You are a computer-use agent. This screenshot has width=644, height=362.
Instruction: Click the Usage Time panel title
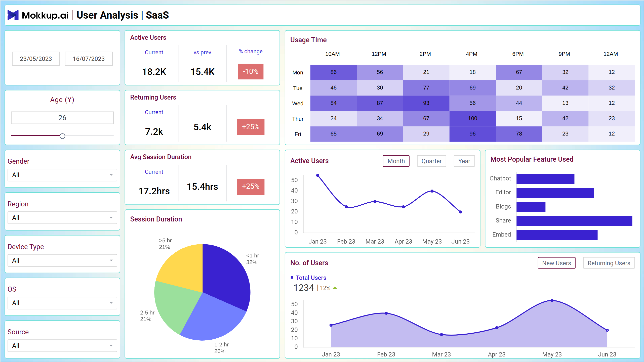(308, 40)
